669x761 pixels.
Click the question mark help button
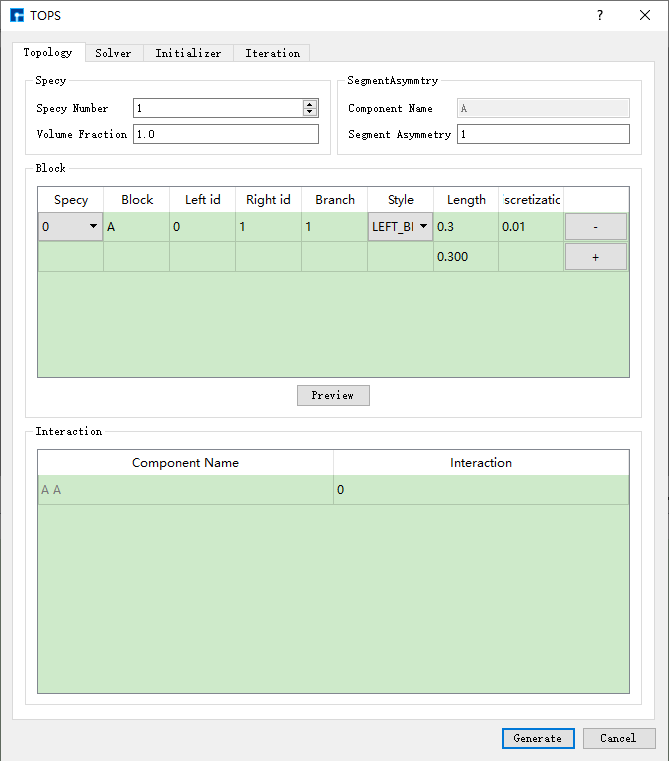coord(600,16)
